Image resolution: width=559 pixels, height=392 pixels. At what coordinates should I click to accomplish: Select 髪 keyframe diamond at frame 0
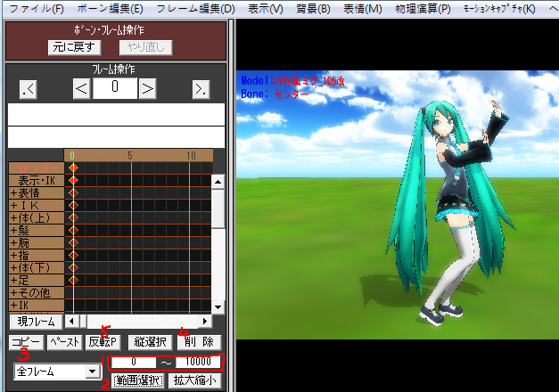[x=73, y=230]
